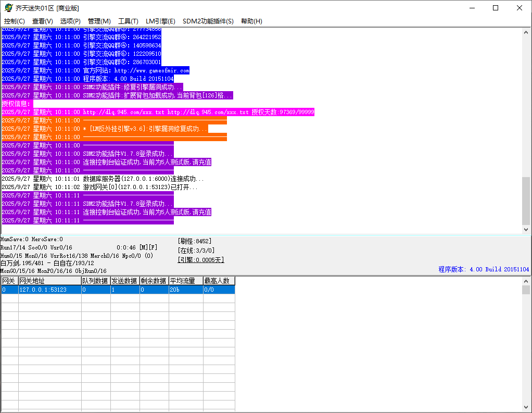Expand the LM引擎(E) menu
This screenshot has width=532, height=413.
(160, 21)
